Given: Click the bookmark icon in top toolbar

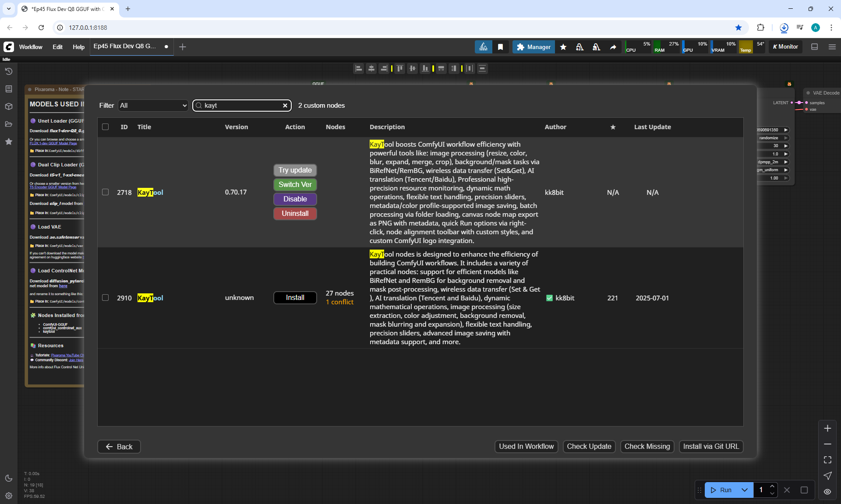Looking at the screenshot, I should (500, 47).
